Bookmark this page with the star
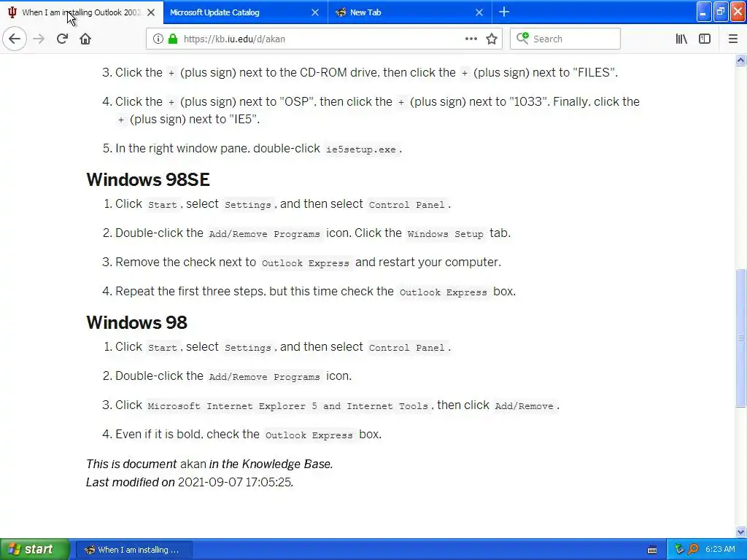 click(x=492, y=39)
